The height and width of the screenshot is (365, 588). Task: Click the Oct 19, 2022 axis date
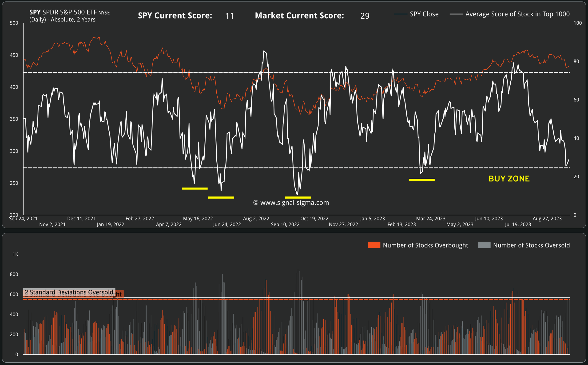(314, 218)
